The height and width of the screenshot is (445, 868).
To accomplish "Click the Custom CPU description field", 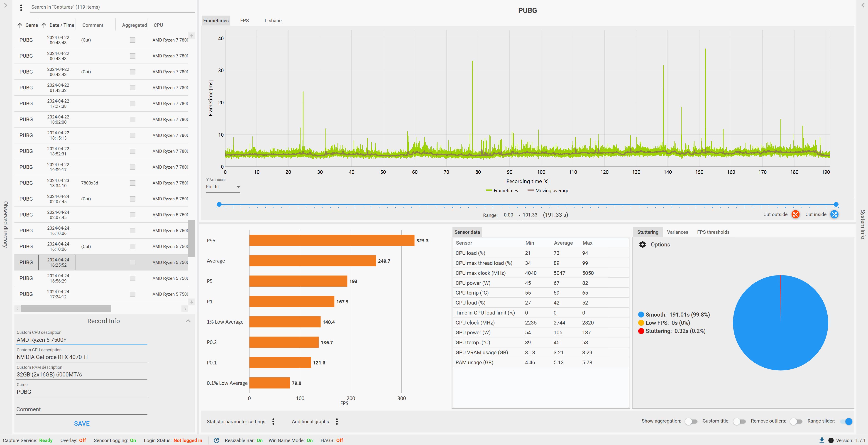I will click(x=82, y=340).
